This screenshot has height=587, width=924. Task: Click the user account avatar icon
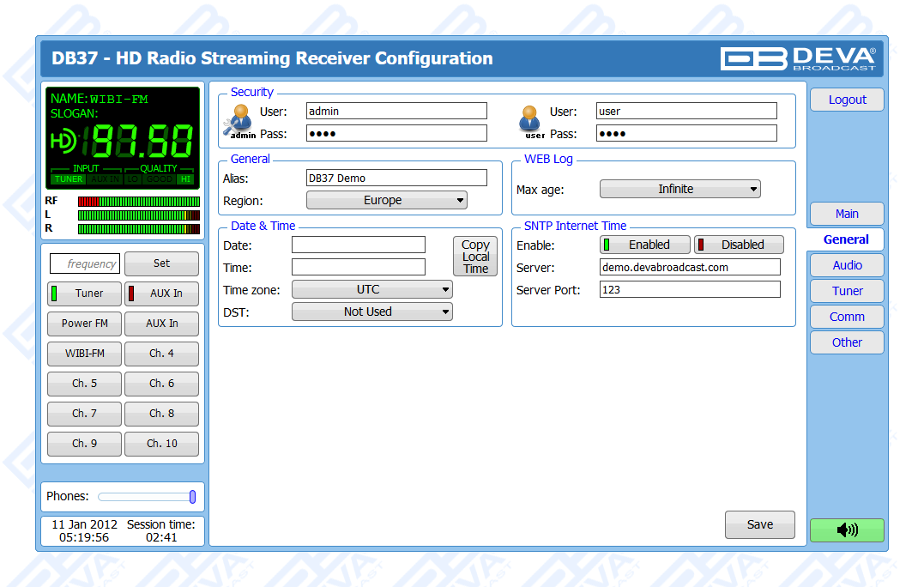(531, 120)
